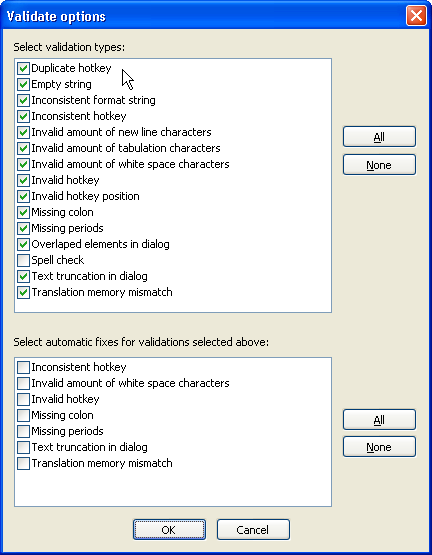The height and width of the screenshot is (555, 432).
Task: Uncheck the Duplicate hotkey validation
Action: [23, 68]
